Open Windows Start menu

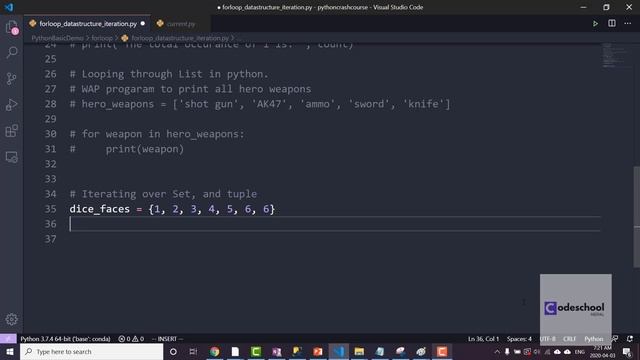click(x=9, y=351)
